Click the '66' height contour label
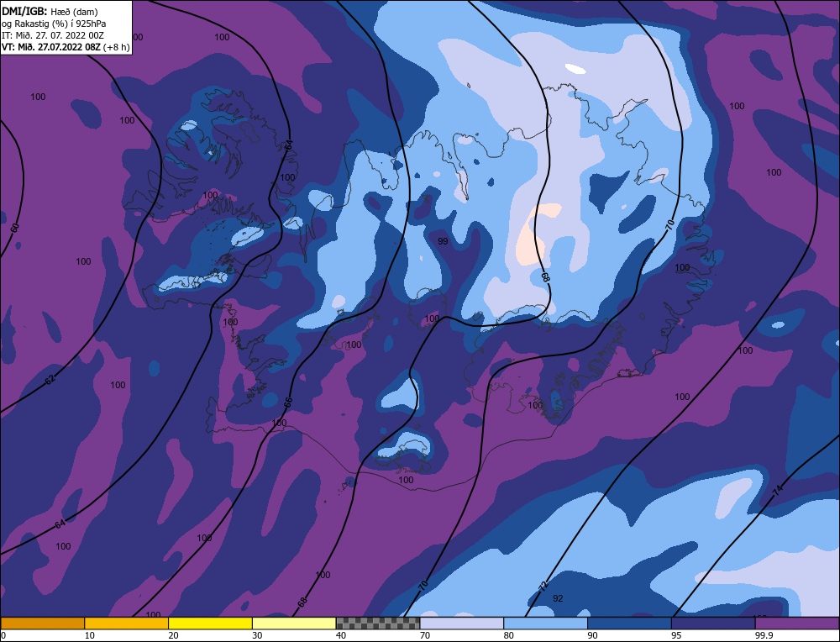Viewport: 840px width, 642px height. [x=287, y=402]
